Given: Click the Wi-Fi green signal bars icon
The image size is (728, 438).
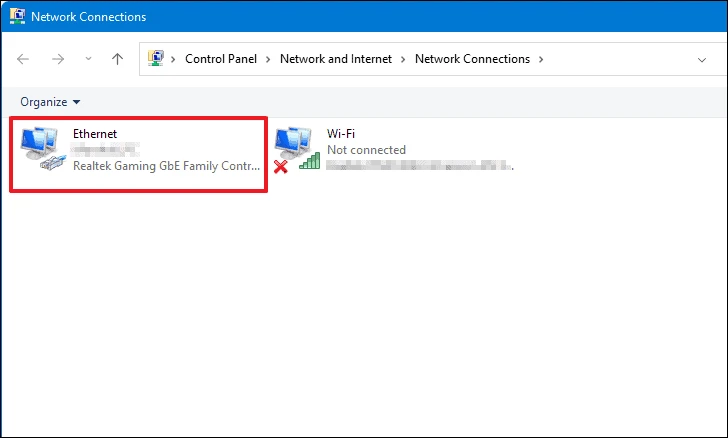Looking at the screenshot, I should (310, 161).
